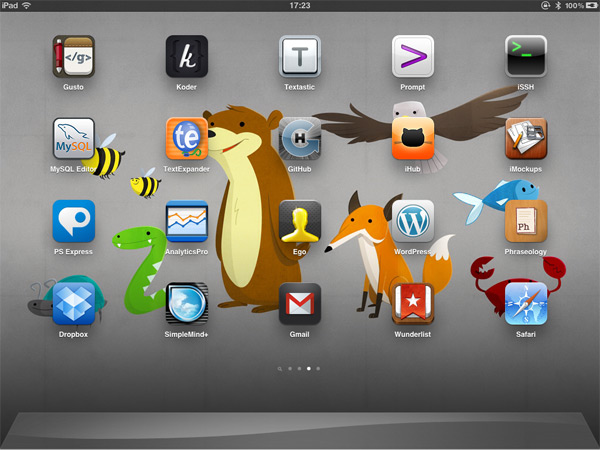Open the Phraseology app

click(526, 221)
